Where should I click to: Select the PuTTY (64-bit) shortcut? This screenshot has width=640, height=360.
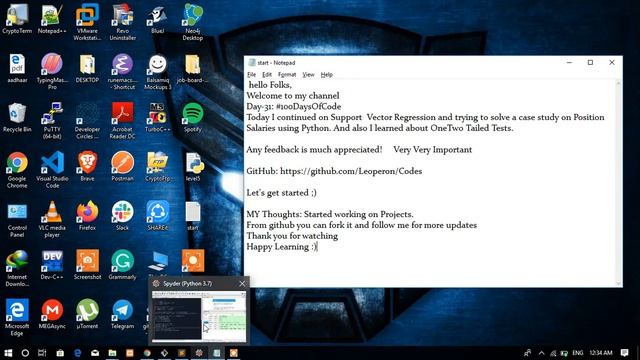52,120
